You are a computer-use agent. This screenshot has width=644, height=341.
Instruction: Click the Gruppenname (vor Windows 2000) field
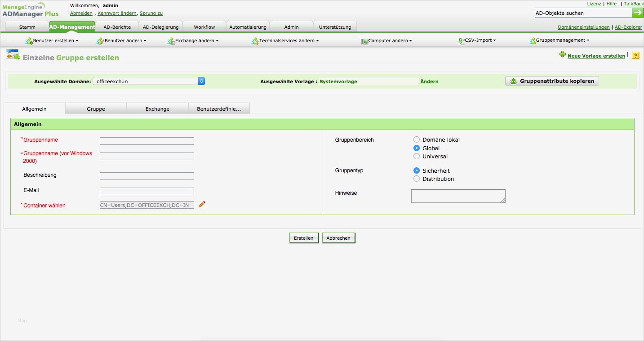point(147,157)
